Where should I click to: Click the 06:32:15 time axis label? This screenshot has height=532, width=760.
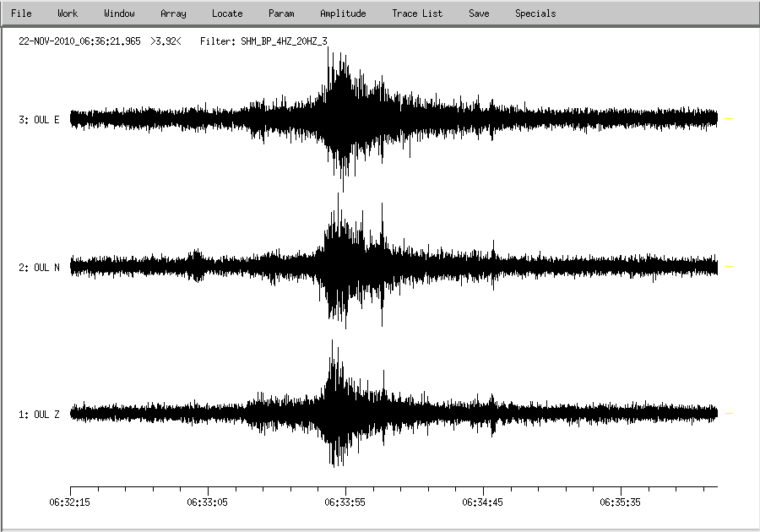point(70,502)
